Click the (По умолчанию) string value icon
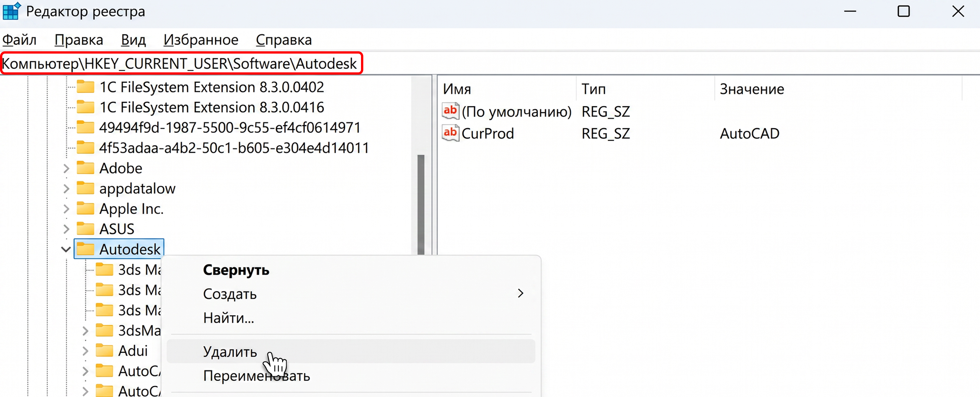 450,111
